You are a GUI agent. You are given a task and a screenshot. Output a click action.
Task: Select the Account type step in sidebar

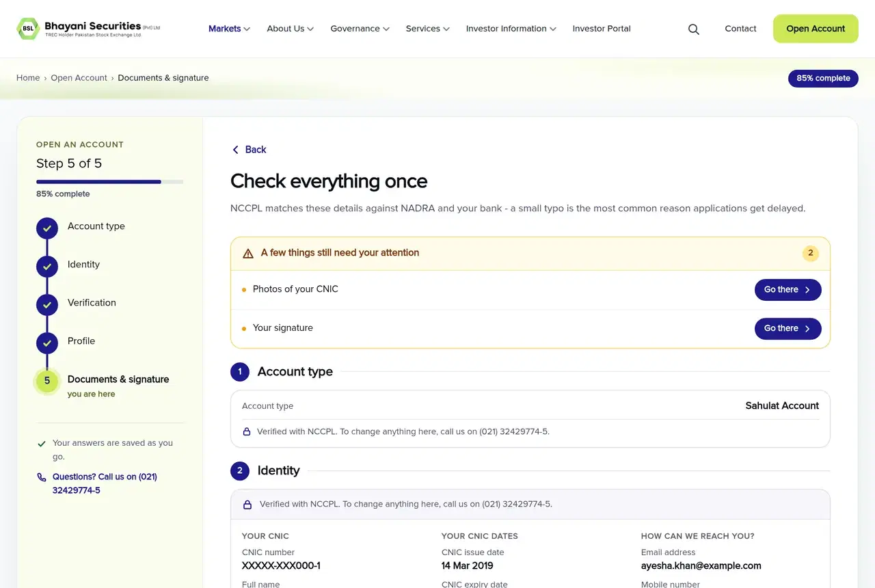pos(96,226)
